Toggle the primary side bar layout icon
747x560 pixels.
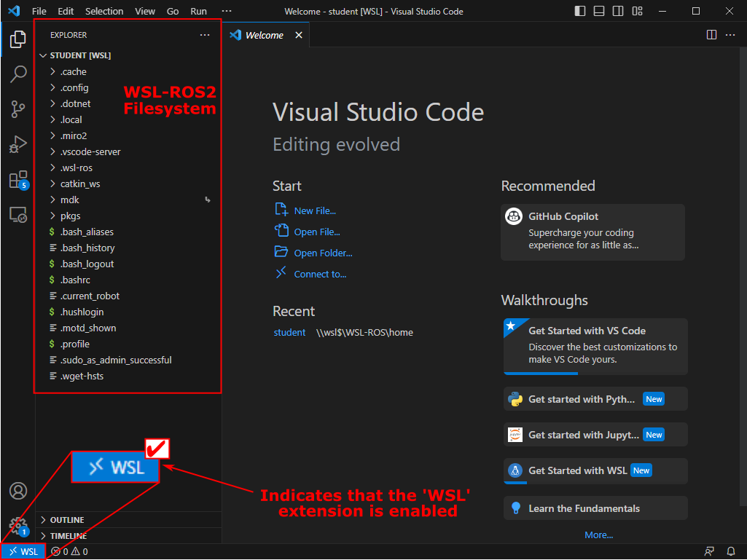580,11
